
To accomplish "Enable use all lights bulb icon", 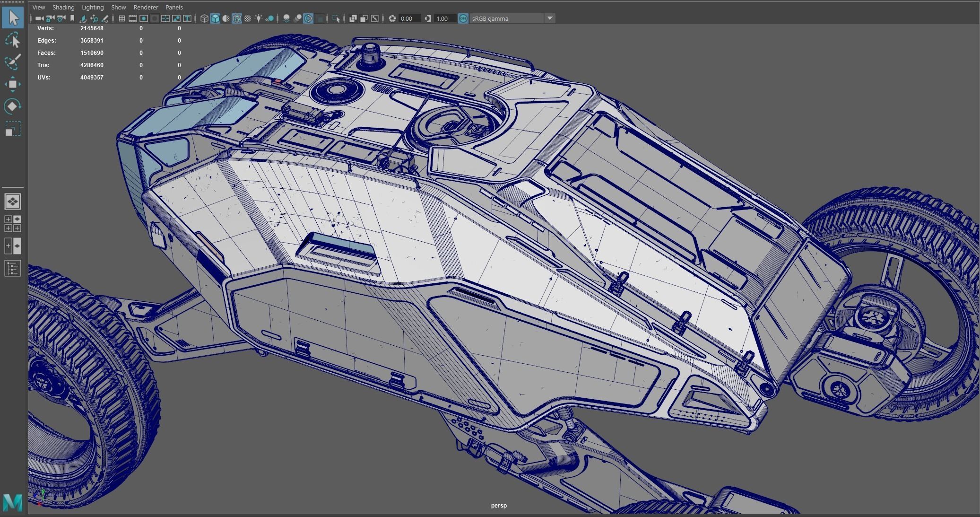I will pyautogui.click(x=259, y=18).
